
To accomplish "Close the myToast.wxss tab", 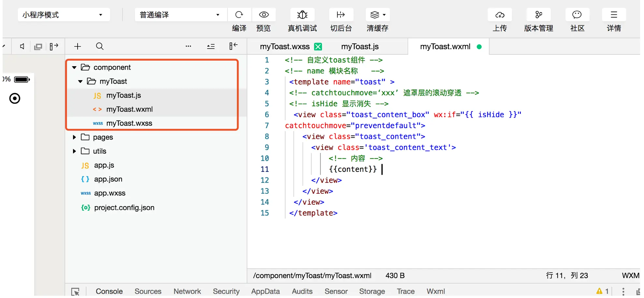I will click(318, 47).
